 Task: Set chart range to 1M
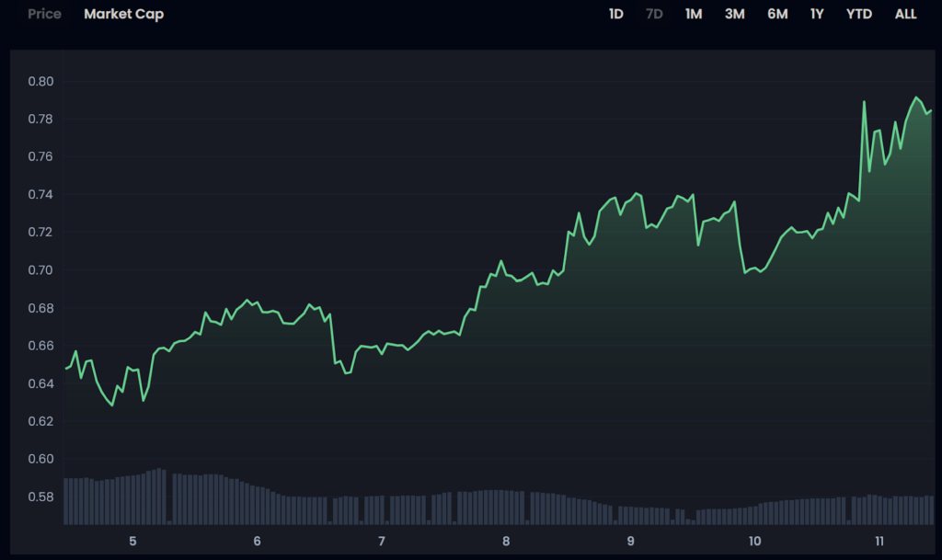click(x=694, y=15)
